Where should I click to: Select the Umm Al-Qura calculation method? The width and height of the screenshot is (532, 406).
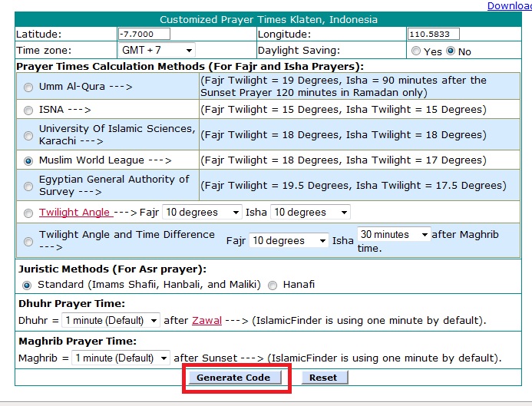point(28,87)
